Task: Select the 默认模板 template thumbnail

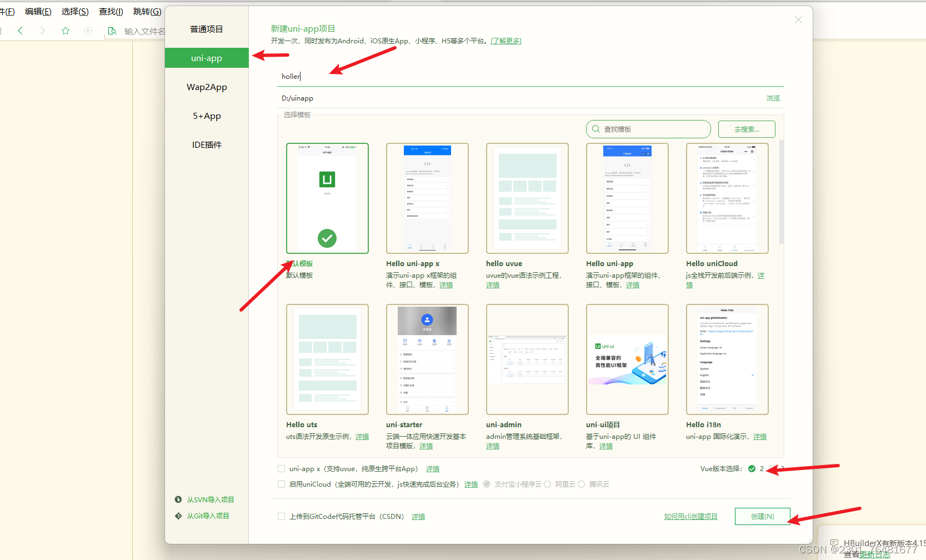Action: [327, 198]
